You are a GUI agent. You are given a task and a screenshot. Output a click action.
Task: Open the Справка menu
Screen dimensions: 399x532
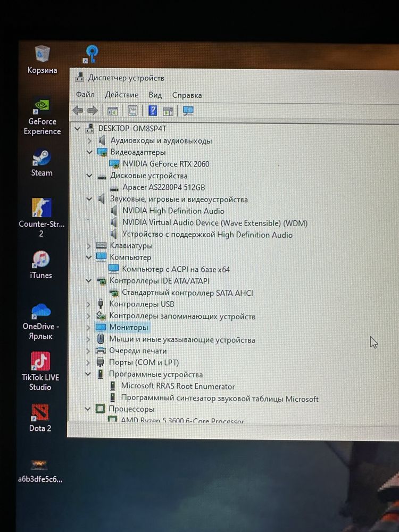click(x=187, y=96)
